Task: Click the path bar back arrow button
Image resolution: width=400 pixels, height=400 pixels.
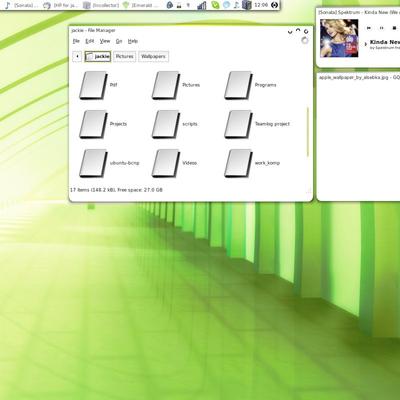Action: click(77, 56)
